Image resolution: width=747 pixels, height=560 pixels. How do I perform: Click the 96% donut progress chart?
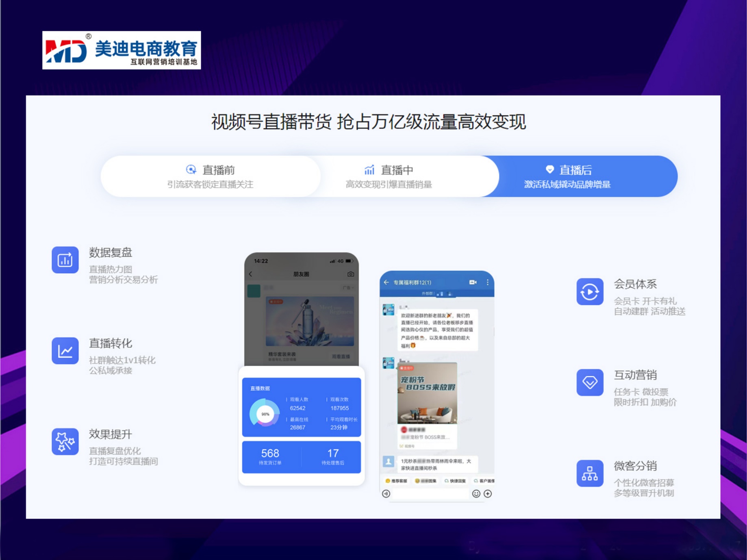pyautogui.click(x=265, y=414)
